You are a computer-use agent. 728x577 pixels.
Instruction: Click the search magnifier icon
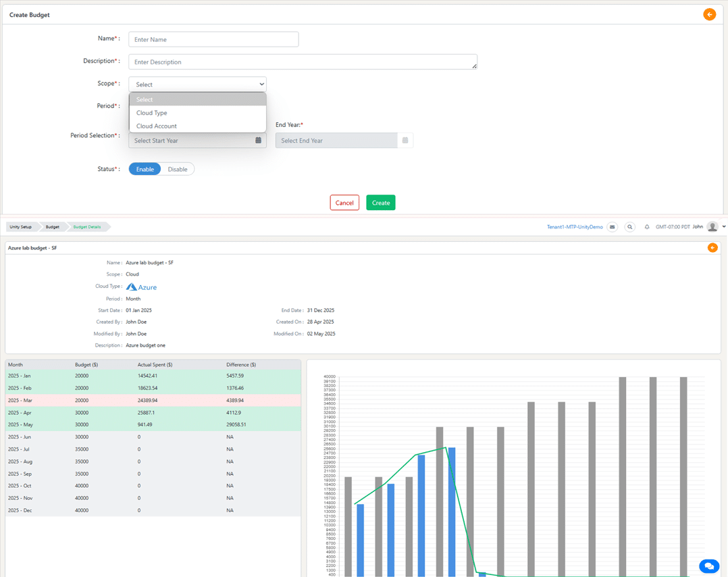629,227
